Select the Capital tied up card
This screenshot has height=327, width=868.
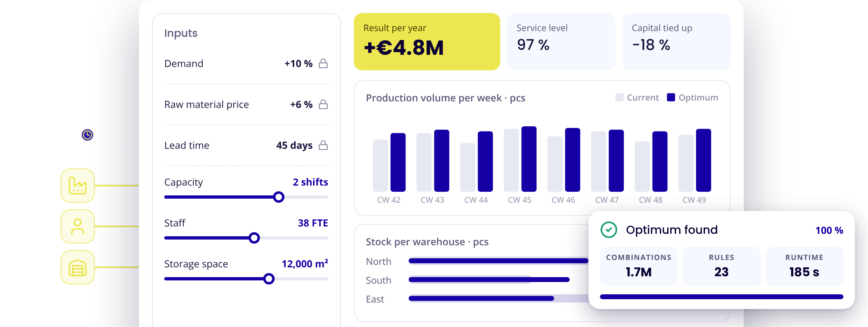coord(676,42)
